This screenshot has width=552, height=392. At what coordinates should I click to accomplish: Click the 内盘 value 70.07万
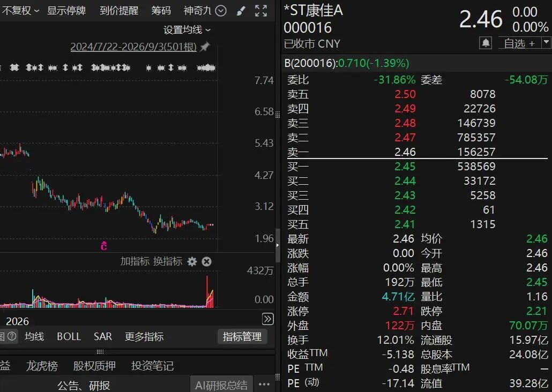click(528, 326)
